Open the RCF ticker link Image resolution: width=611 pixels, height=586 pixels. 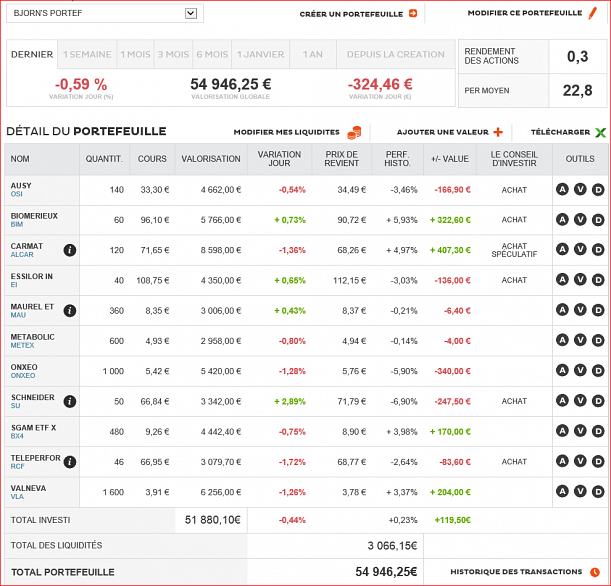17,466
